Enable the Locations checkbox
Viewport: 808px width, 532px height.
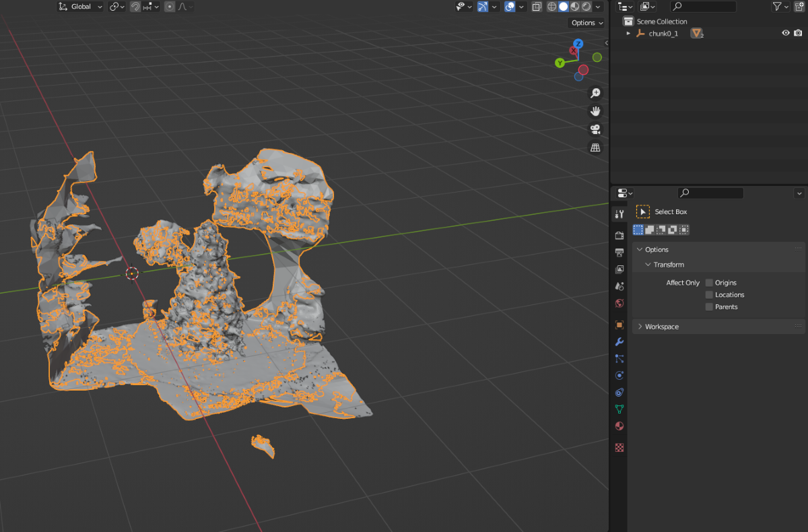[x=709, y=295]
